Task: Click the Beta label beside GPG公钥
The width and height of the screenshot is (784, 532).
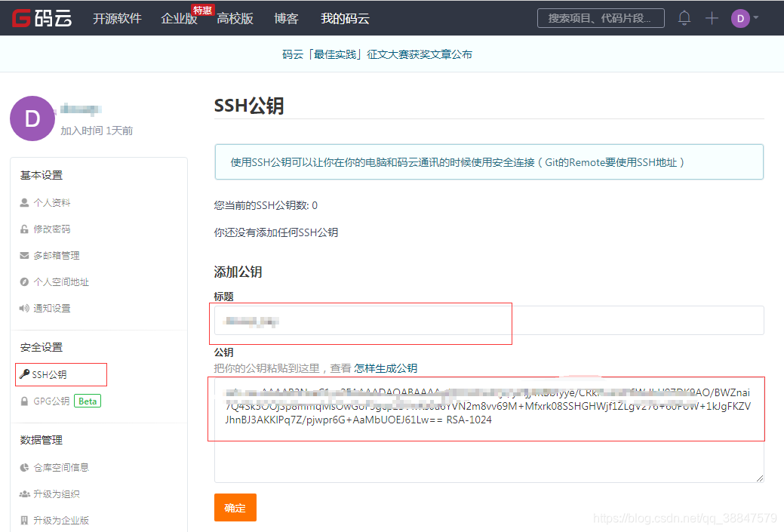Action: pos(88,401)
